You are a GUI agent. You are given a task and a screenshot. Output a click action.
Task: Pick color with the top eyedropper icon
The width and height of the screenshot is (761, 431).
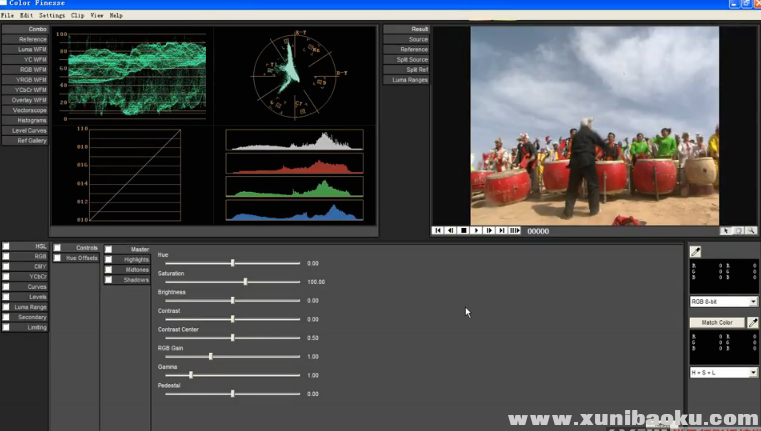pyautogui.click(x=696, y=252)
